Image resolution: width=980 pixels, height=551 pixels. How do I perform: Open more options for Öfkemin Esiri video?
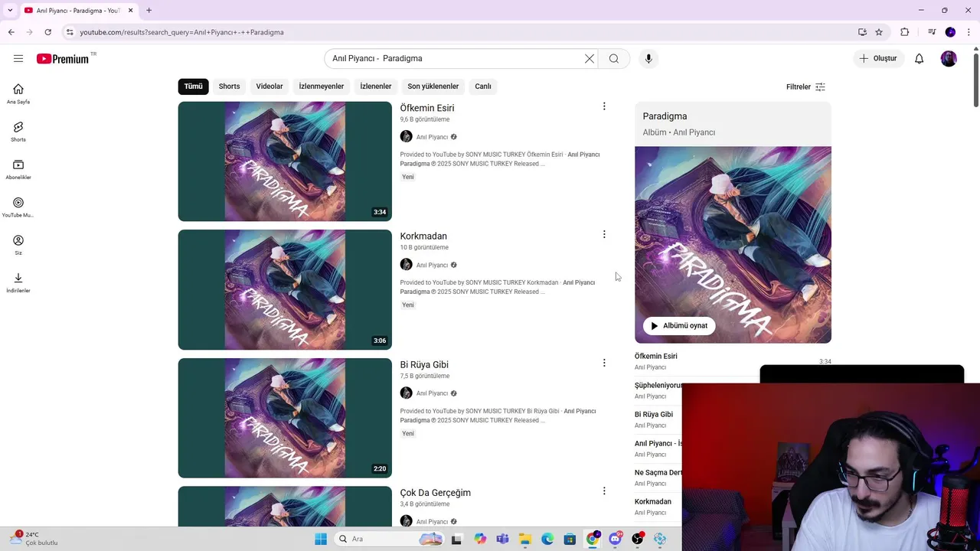click(x=604, y=106)
